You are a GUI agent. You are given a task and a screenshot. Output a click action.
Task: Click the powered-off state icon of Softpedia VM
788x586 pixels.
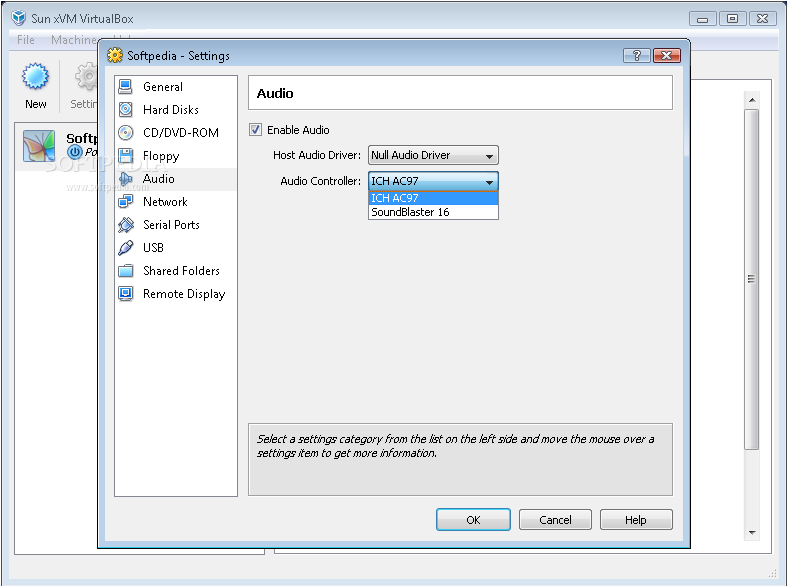pyautogui.click(x=75, y=151)
